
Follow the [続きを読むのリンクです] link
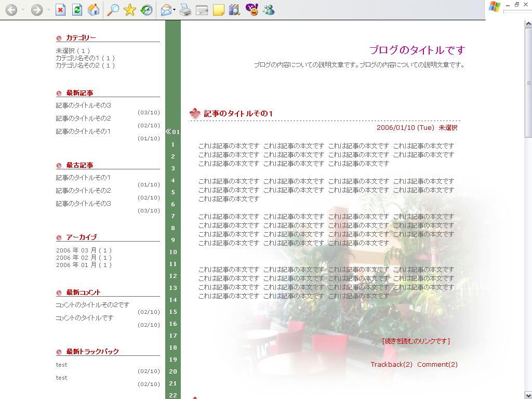(416, 341)
